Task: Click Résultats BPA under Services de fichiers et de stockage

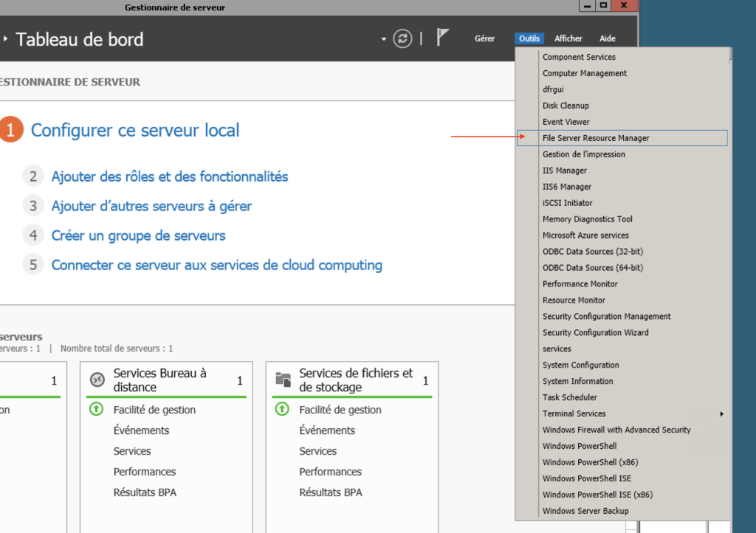Action: (330, 492)
